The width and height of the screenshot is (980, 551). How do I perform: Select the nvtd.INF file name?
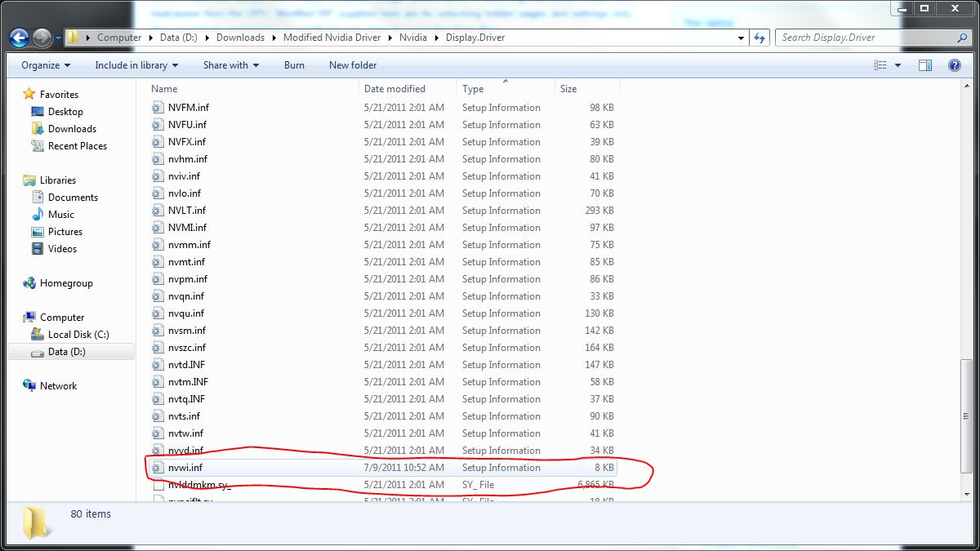(186, 365)
